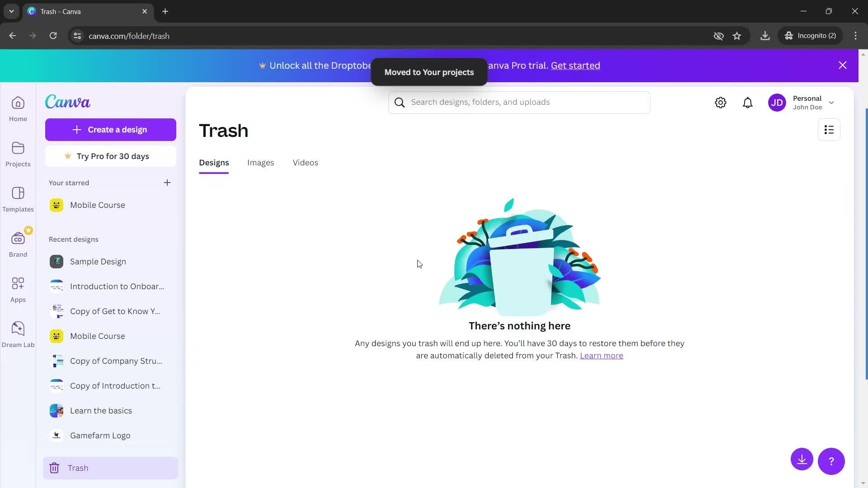The width and height of the screenshot is (868, 488).
Task: Click the JD profile avatar
Action: coord(777,103)
